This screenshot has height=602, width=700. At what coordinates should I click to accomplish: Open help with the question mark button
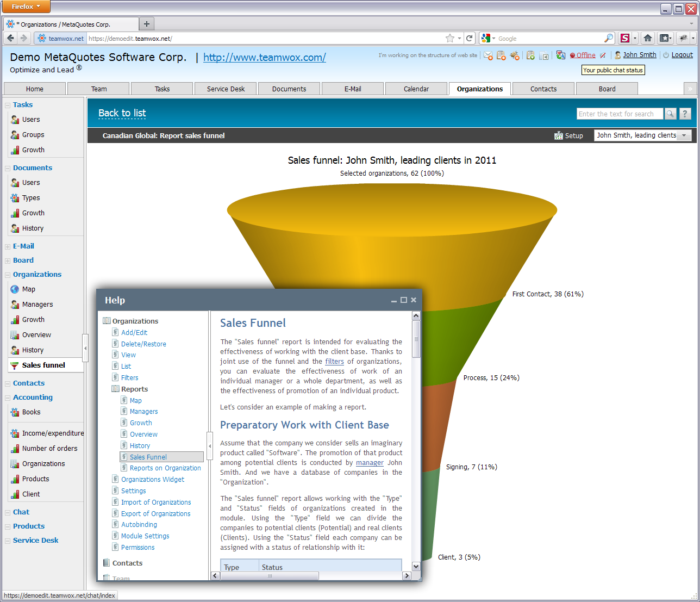click(685, 114)
